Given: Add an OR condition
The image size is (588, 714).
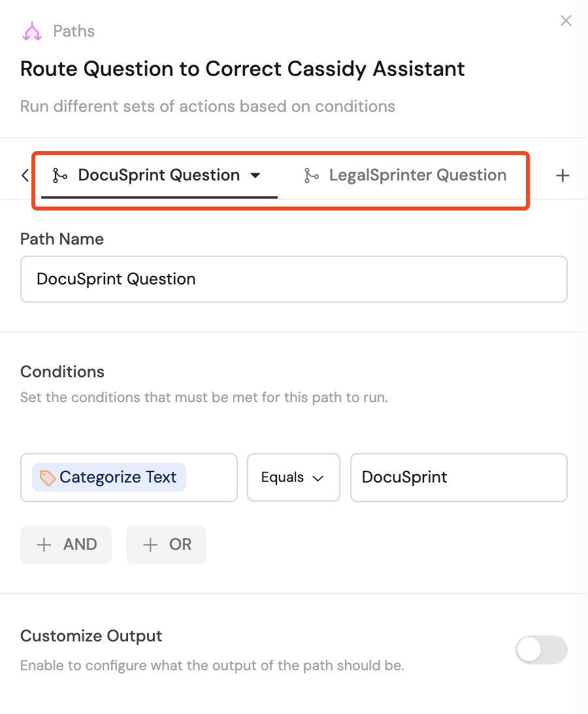Looking at the screenshot, I should [x=166, y=545].
